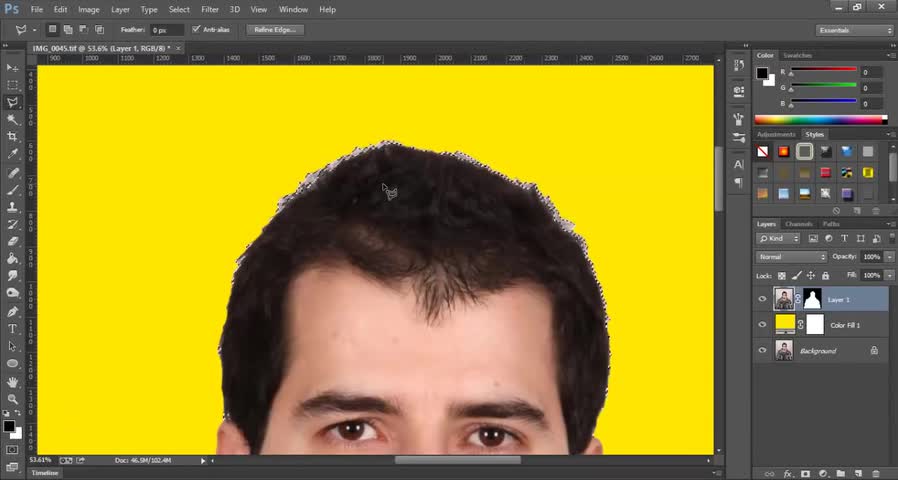Open the Filter menu
Viewport: 898px width, 480px height.
point(210,10)
